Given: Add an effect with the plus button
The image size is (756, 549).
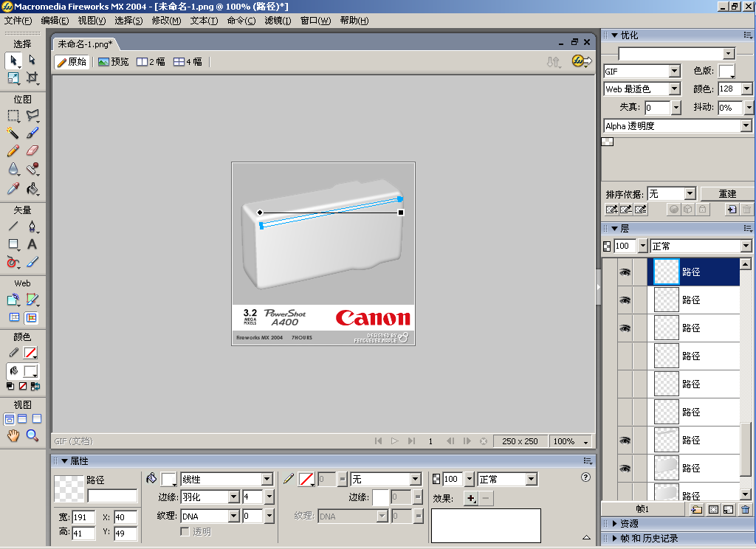Looking at the screenshot, I should [471, 498].
